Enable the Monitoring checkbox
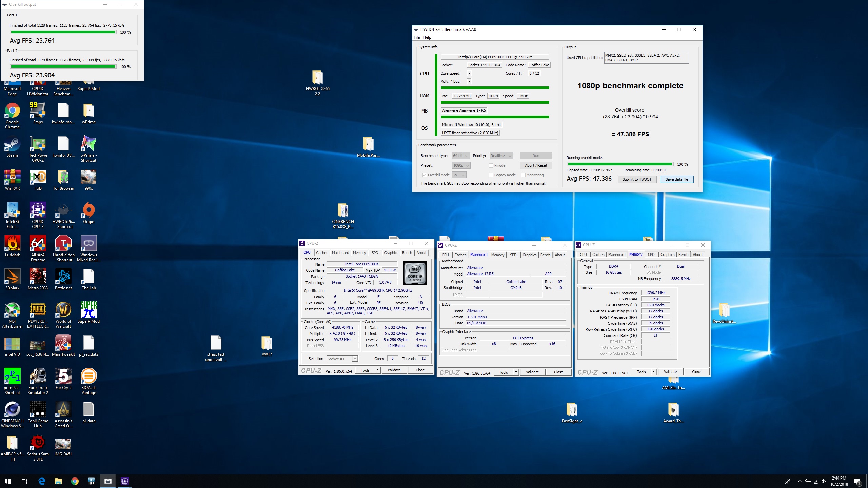 pos(523,175)
